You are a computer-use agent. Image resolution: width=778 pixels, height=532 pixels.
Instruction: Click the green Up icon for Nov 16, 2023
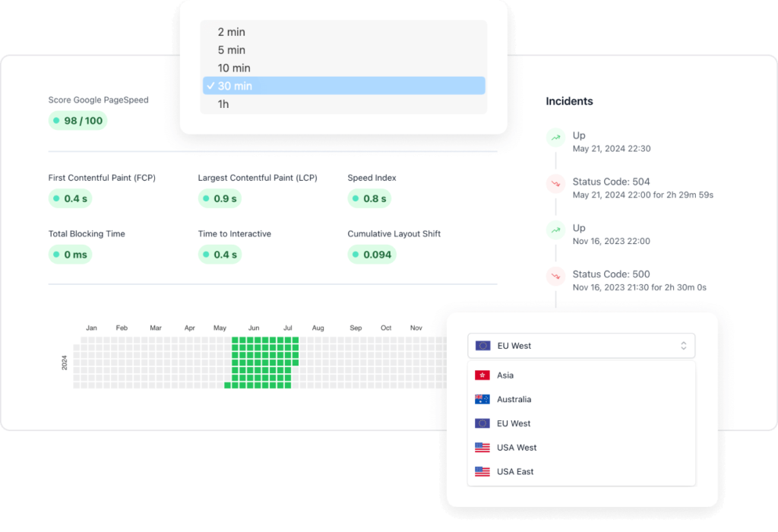pos(555,229)
